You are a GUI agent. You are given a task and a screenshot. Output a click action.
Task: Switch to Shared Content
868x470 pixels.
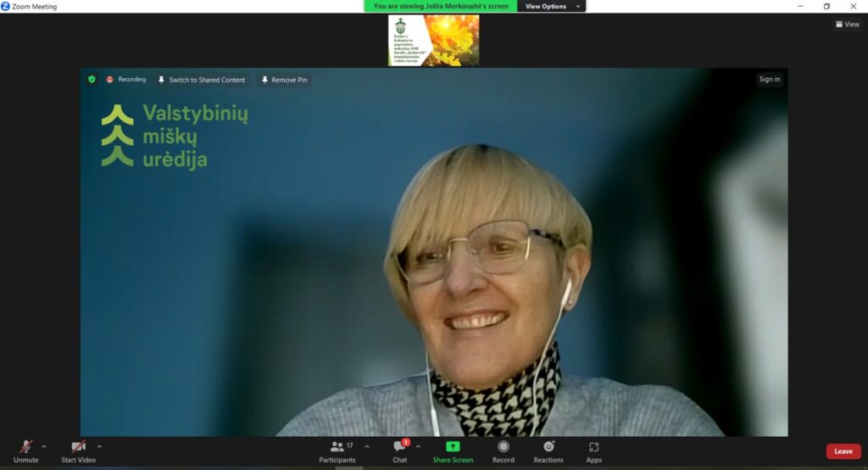pyautogui.click(x=202, y=80)
